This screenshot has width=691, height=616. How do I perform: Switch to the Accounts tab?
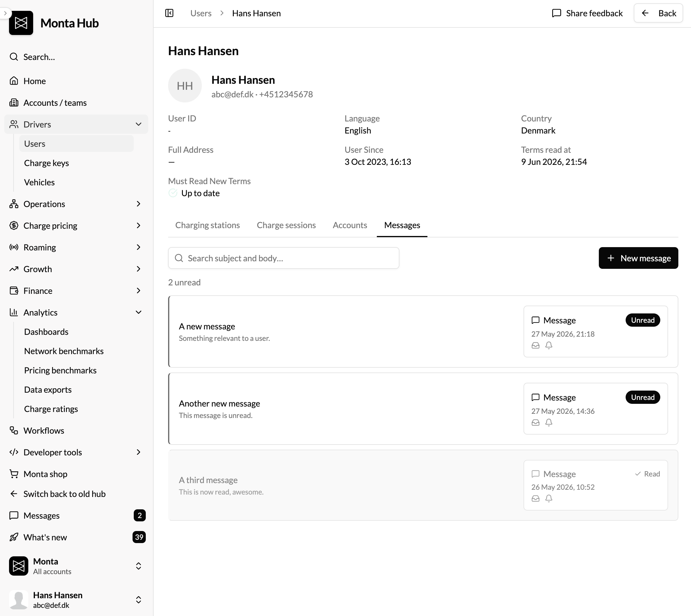click(350, 225)
